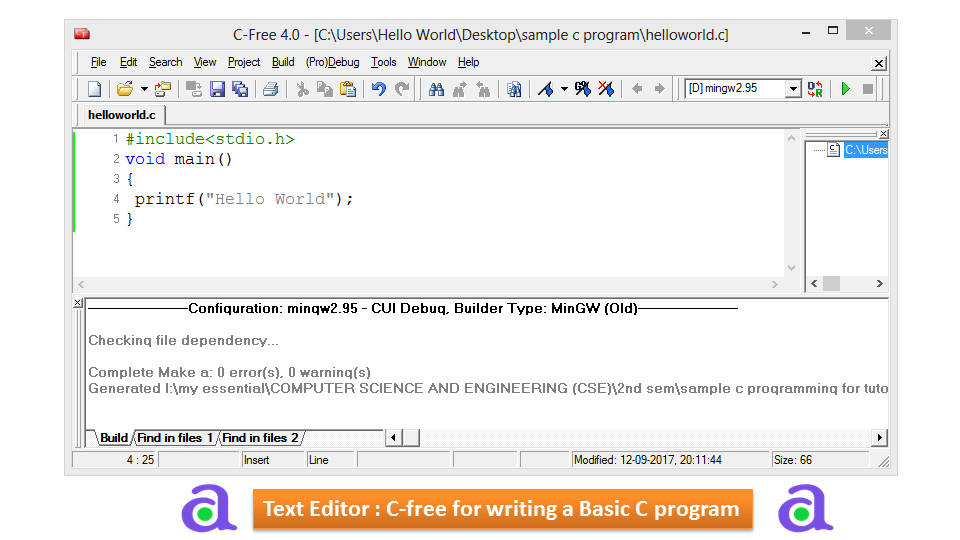This screenshot has height=540, width=960.
Task: Click the output panel scroll left arrow
Action: click(393, 438)
